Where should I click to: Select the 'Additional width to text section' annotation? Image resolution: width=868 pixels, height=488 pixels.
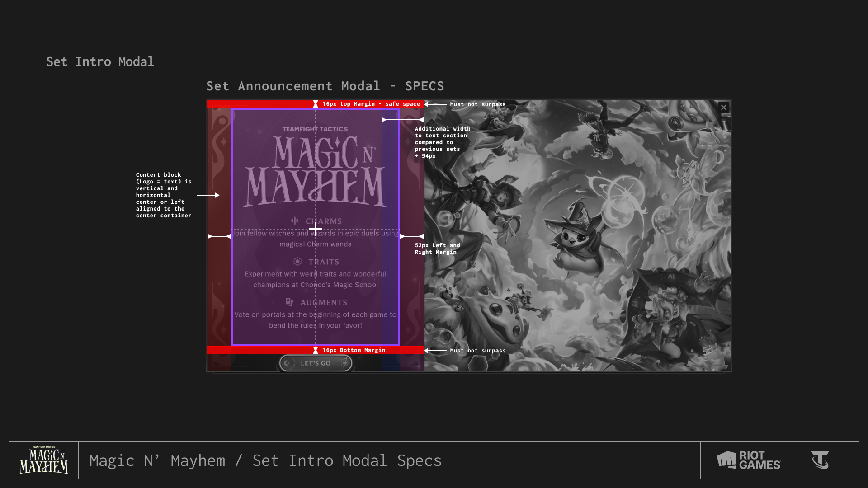[x=442, y=142]
